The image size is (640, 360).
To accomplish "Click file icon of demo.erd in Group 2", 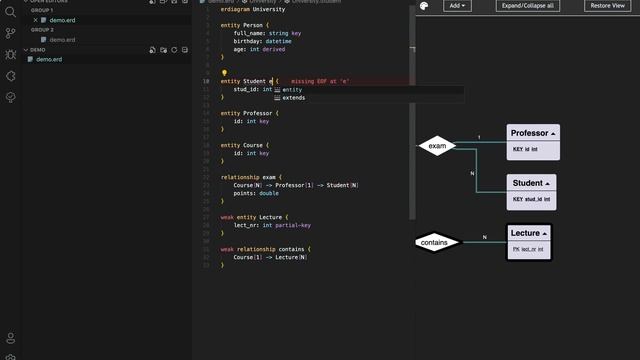I will click(x=44, y=40).
